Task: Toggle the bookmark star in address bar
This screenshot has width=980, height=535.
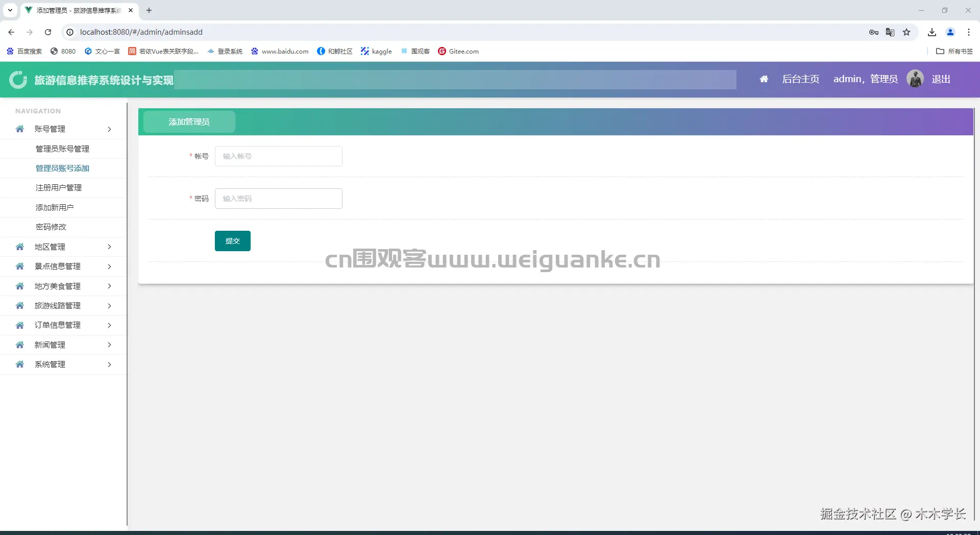Action: tap(906, 32)
